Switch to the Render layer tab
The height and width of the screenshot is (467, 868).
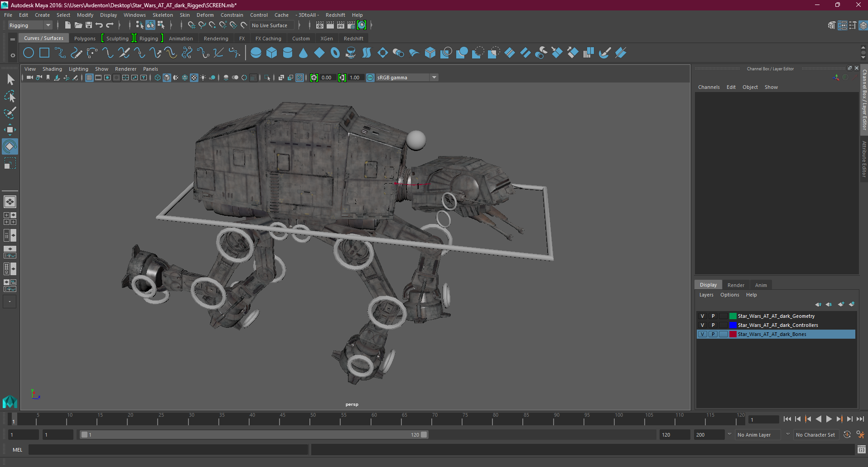click(x=736, y=285)
